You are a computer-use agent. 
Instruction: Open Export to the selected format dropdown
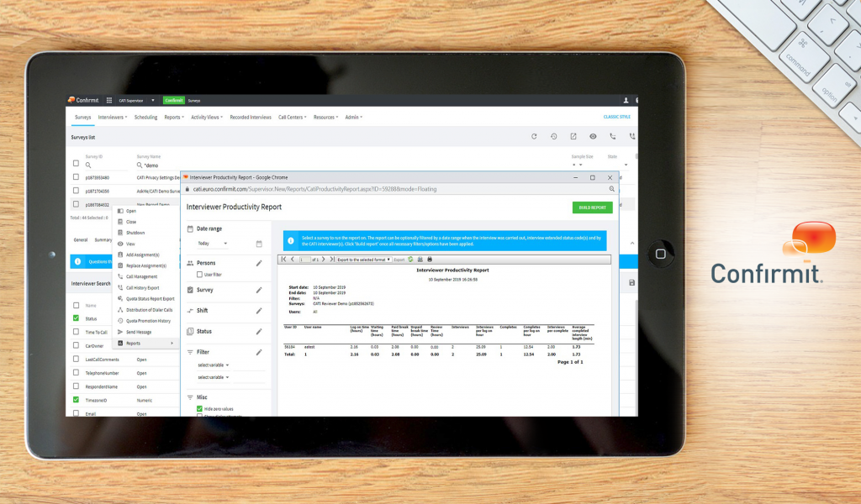[x=363, y=260]
